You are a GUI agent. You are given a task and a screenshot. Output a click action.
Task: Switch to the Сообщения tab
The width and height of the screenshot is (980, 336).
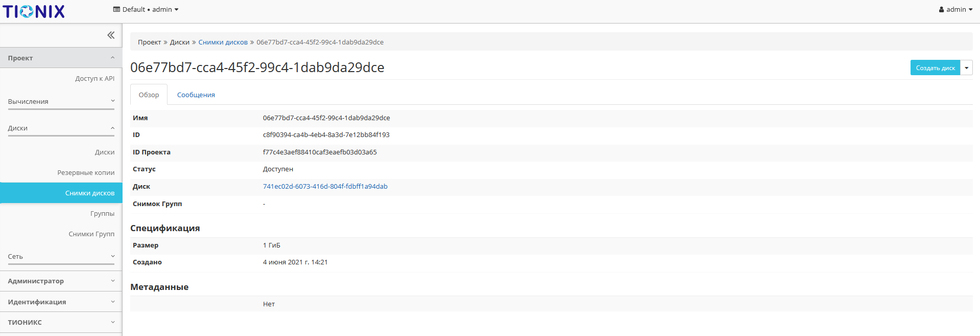coord(196,95)
